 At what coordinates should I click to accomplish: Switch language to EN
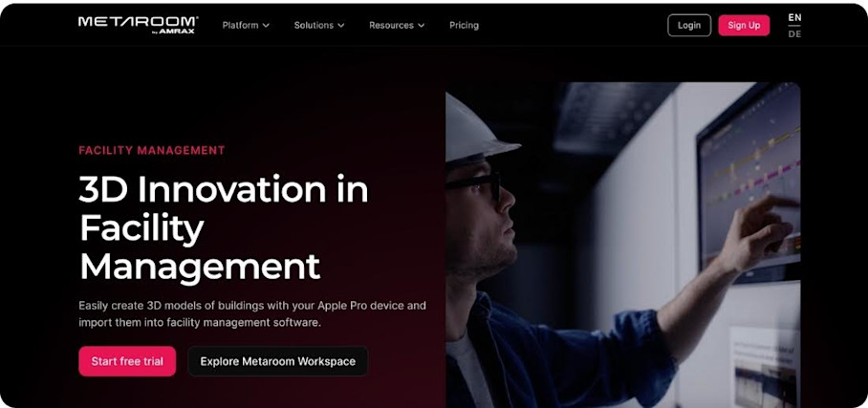(794, 18)
